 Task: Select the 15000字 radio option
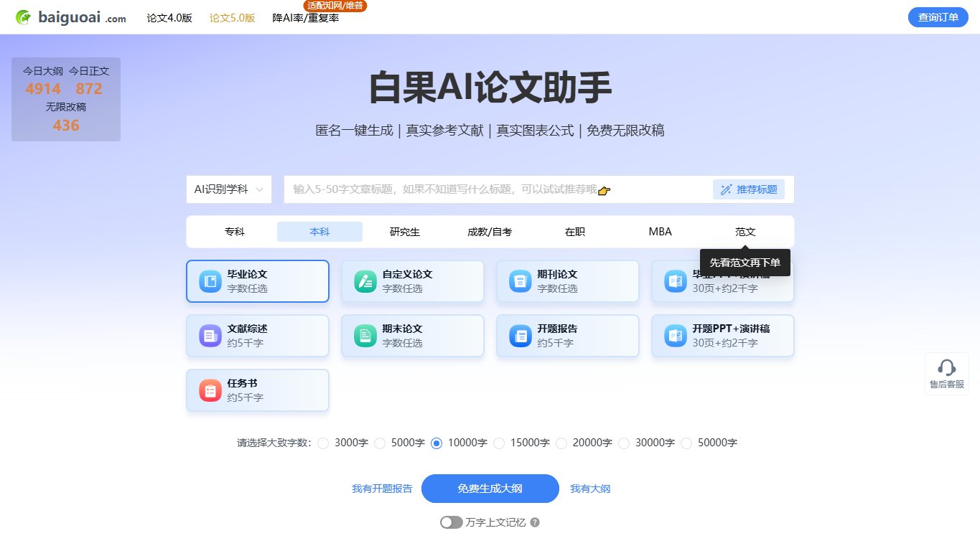(499, 443)
